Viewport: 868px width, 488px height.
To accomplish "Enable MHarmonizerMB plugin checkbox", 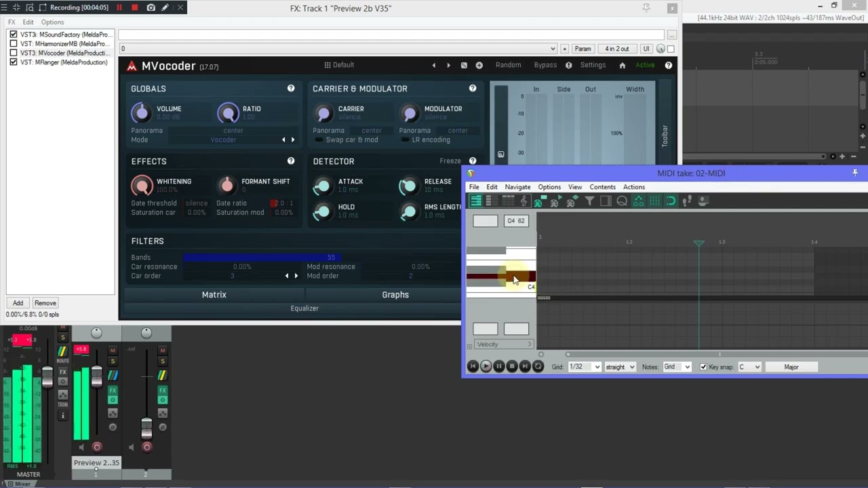I will tap(14, 43).
